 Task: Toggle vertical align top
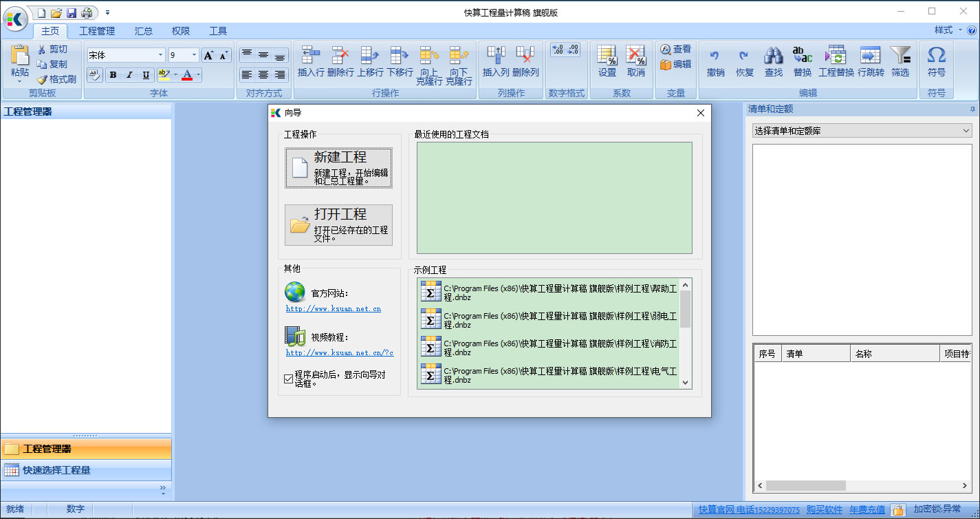point(246,55)
